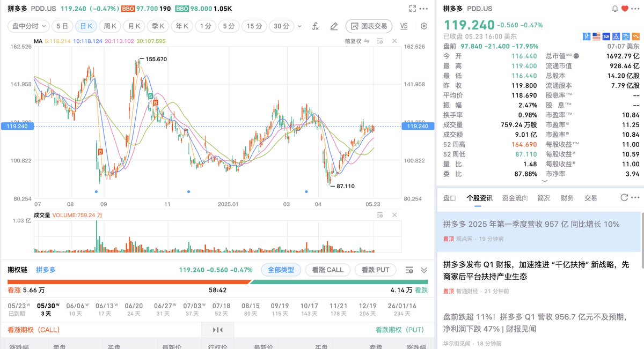Open news: 2025年第一季度营收 957 亿
644x349 pixels.
539,231
